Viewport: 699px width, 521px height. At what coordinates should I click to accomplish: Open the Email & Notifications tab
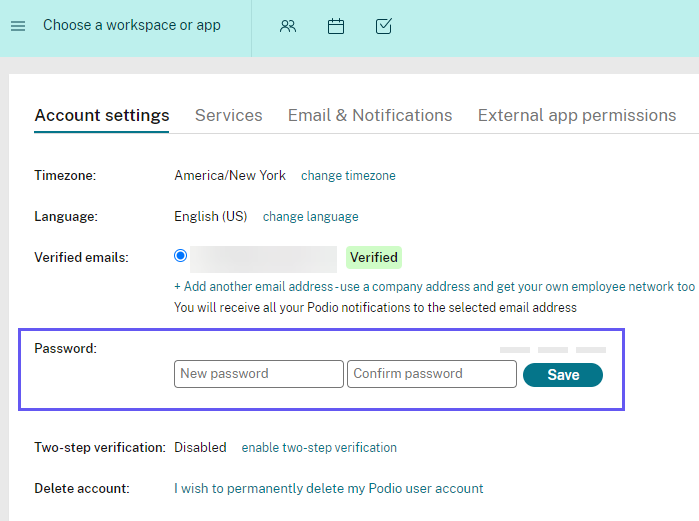coord(370,115)
